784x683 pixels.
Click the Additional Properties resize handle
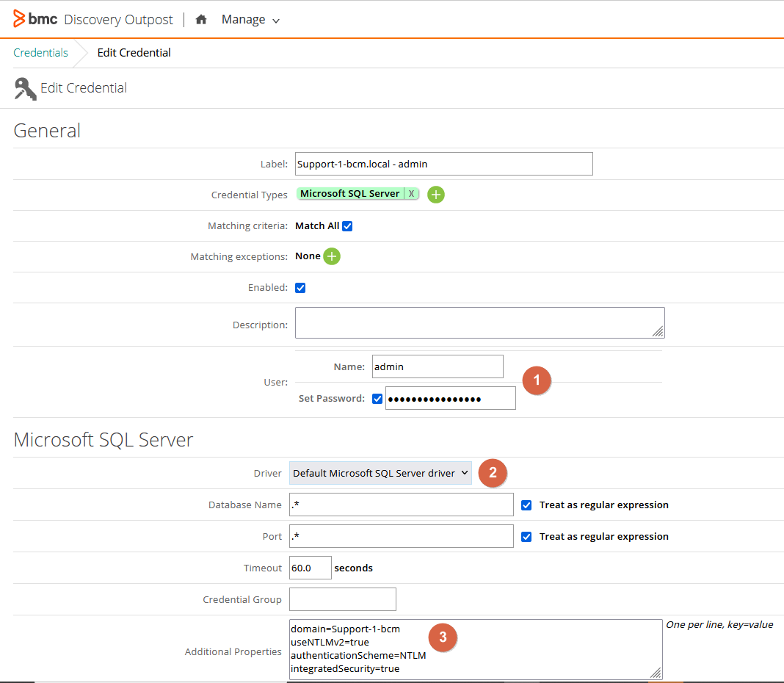point(656,673)
